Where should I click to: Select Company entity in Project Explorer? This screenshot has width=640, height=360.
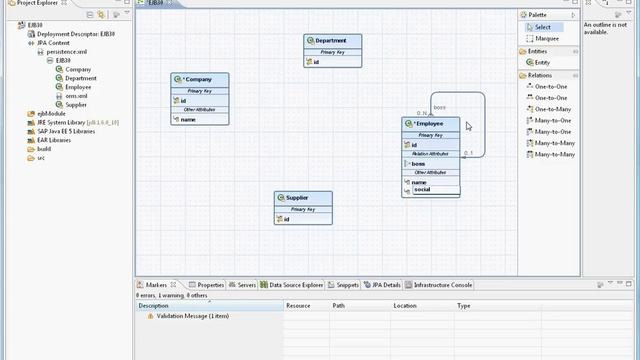click(x=78, y=69)
